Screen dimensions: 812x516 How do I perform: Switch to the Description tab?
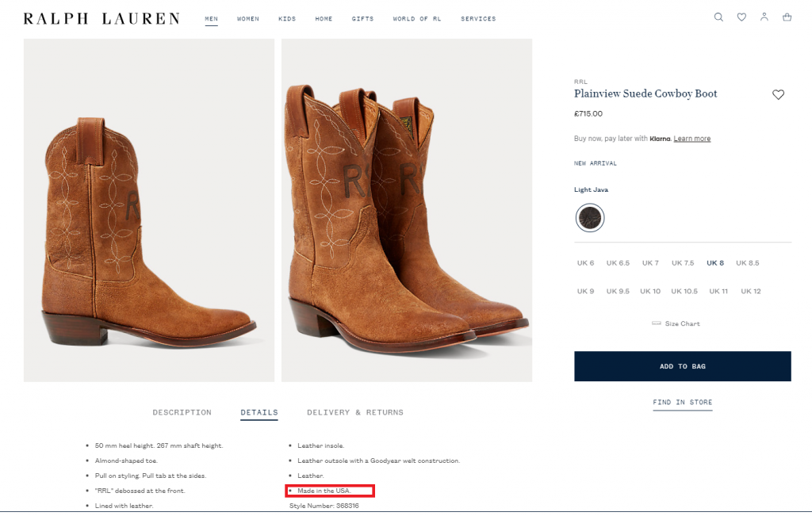[182, 412]
